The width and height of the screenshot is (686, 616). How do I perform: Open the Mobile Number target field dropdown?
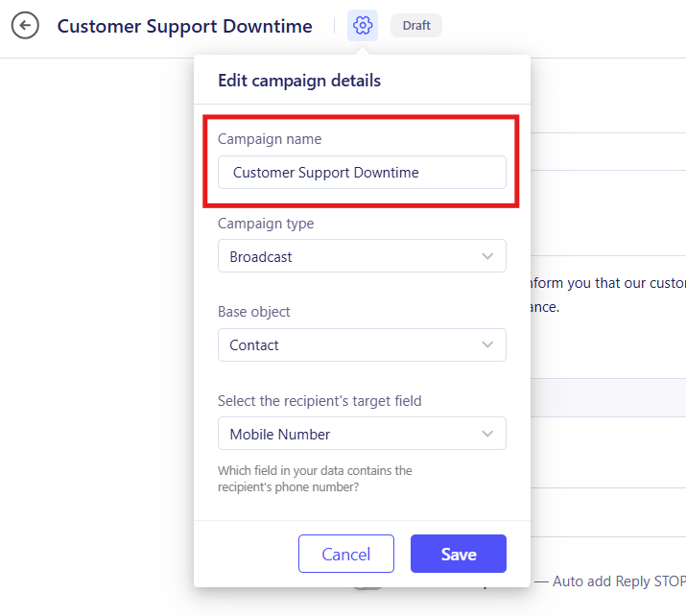(362, 434)
